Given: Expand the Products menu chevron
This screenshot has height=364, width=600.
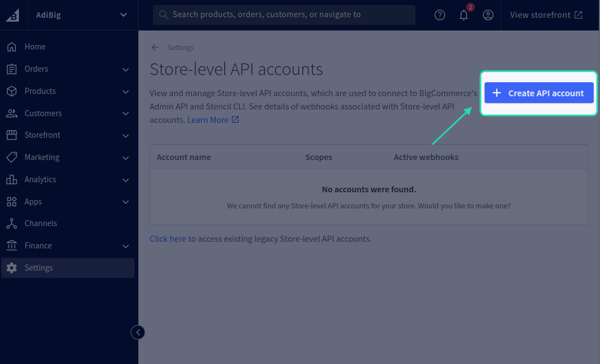Looking at the screenshot, I should [126, 91].
